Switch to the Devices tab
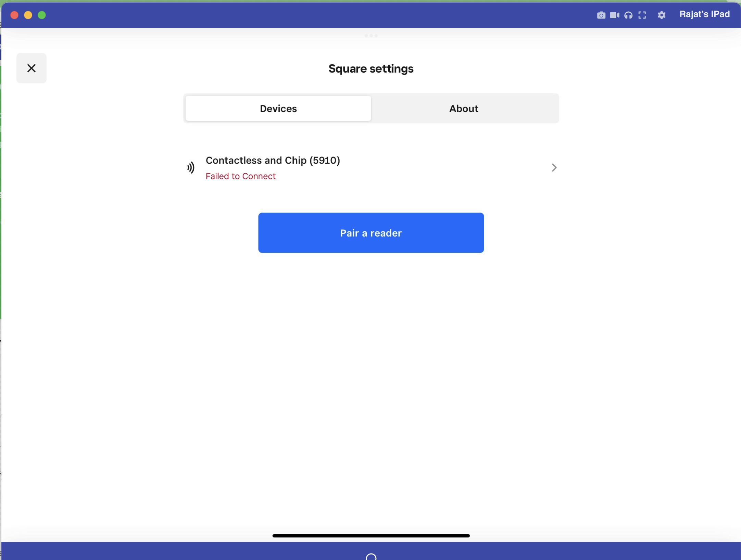The image size is (741, 560). pos(278,109)
